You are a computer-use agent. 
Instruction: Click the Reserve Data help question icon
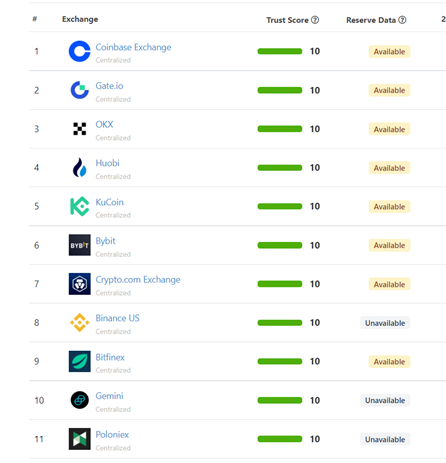click(x=402, y=20)
